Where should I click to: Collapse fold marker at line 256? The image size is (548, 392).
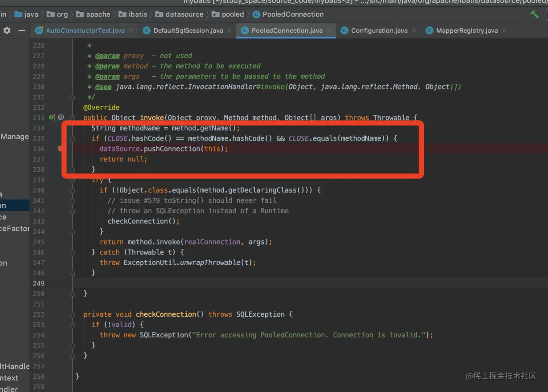click(73, 355)
